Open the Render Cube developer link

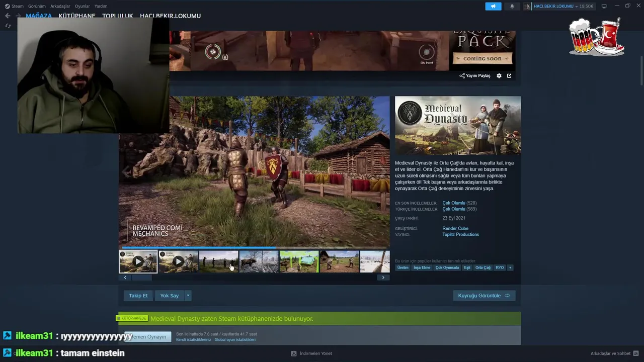tap(455, 229)
